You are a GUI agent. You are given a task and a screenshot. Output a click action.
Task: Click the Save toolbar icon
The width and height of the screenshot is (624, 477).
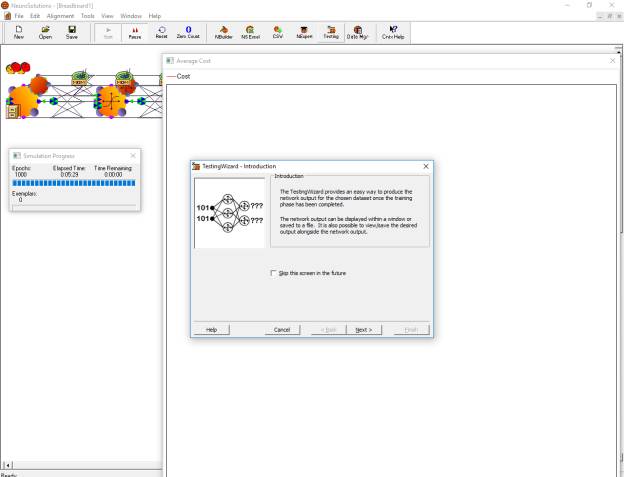click(x=72, y=32)
